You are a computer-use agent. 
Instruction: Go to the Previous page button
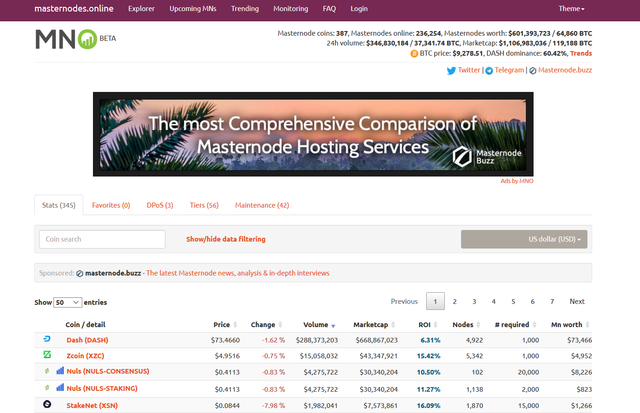click(x=404, y=302)
